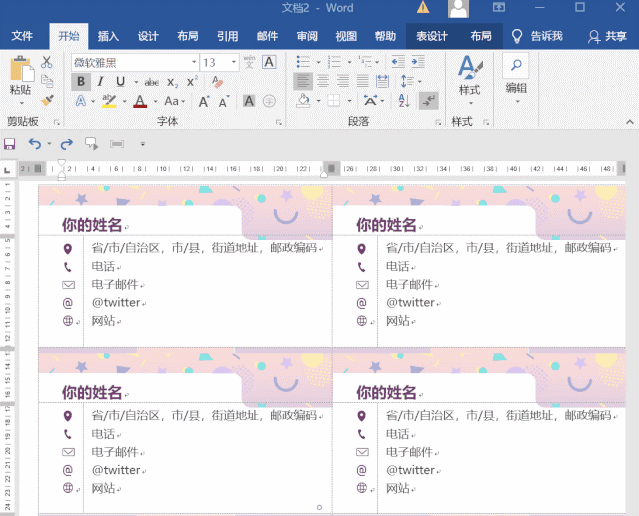Open Asian layout options
The width and height of the screenshot is (639, 516).
pos(373,101)
